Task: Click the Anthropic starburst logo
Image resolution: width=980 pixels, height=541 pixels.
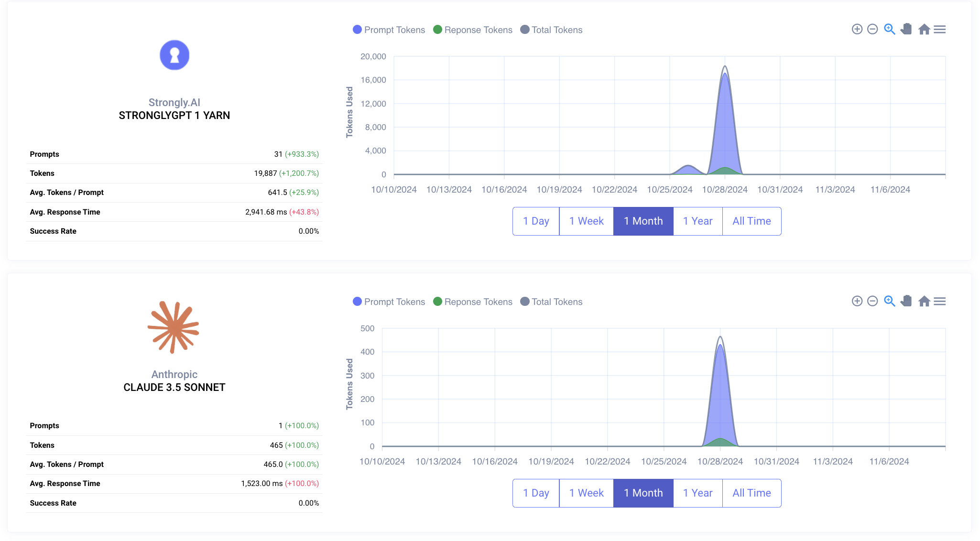Action: click(174, 327)
